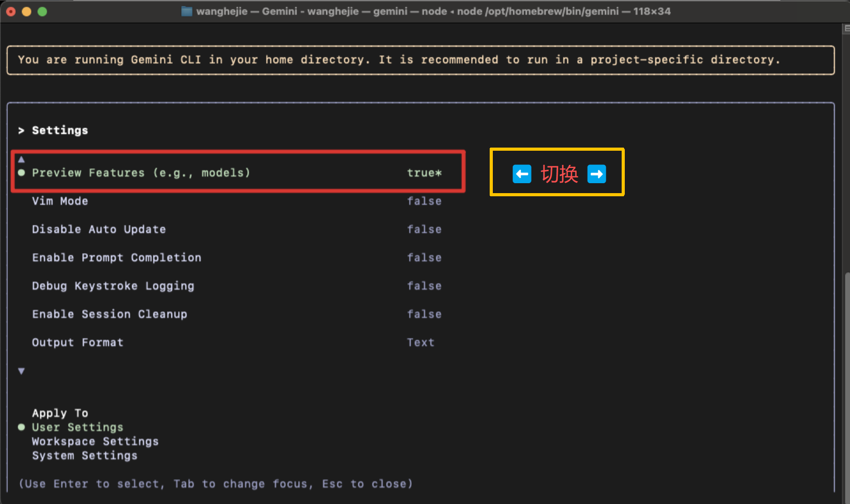The image size is (850, 504).
Task: Click the blue right arrow icon
Action: click(597, 174)
